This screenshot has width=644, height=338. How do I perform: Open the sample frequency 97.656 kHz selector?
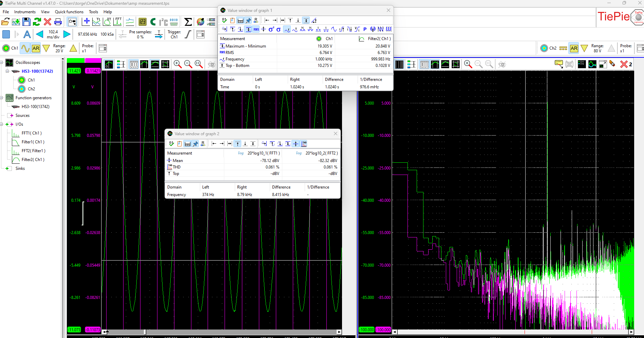pyautogui.click(x=87, y=34)
